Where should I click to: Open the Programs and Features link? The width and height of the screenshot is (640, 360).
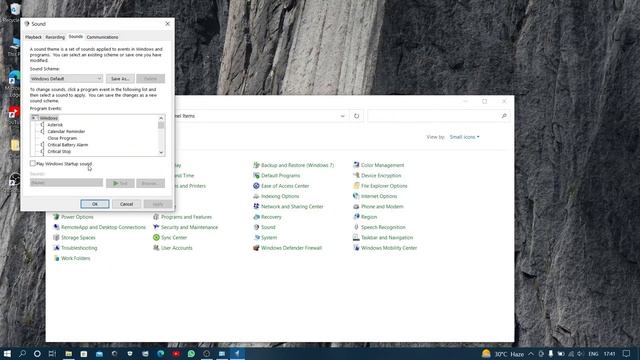pos(186,217)
